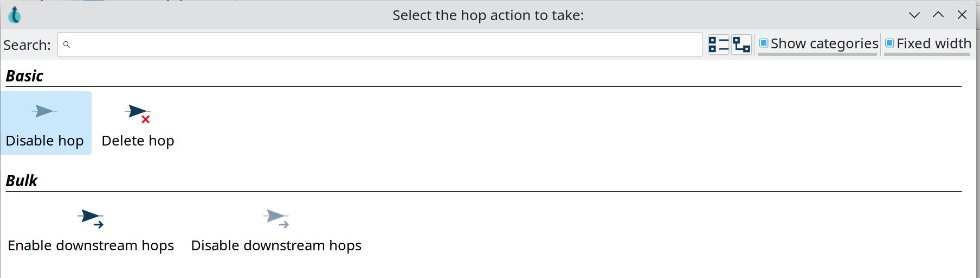Click the tree-structure icon in the toolbar

742,45
